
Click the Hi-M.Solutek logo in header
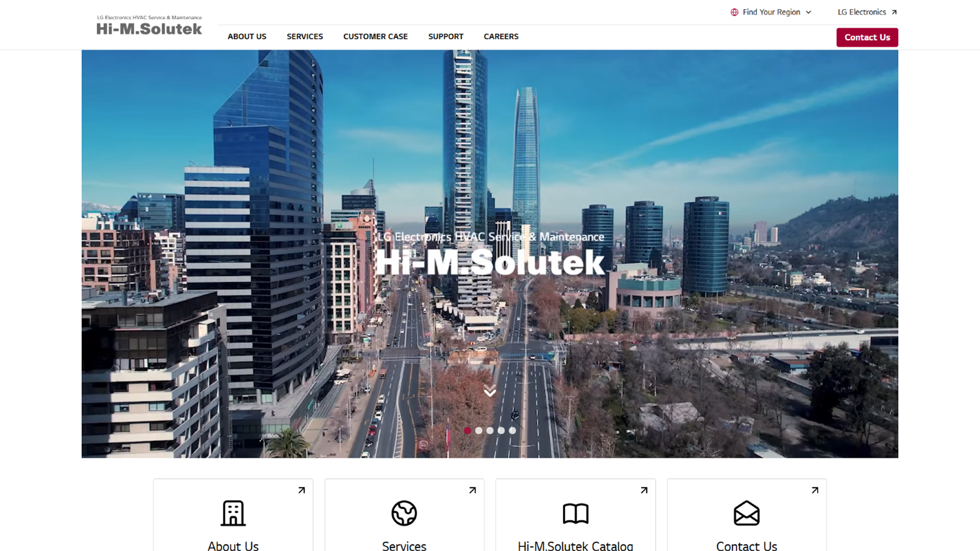coord(149,26)
